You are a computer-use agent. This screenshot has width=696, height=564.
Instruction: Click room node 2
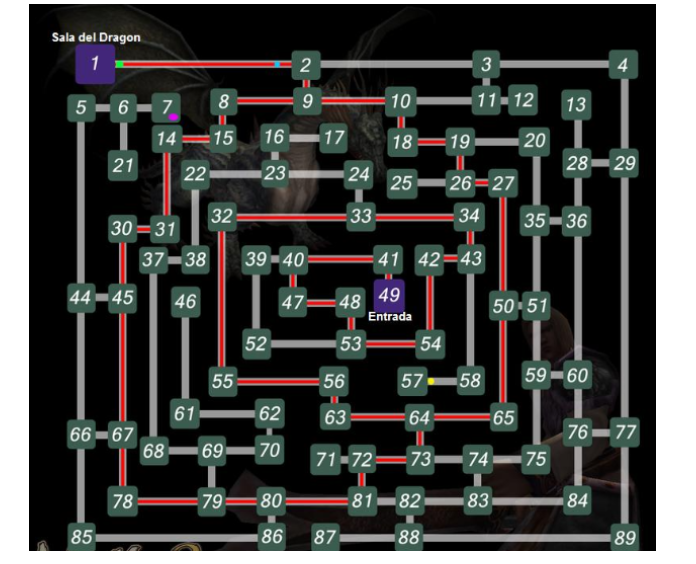[306, 66]
